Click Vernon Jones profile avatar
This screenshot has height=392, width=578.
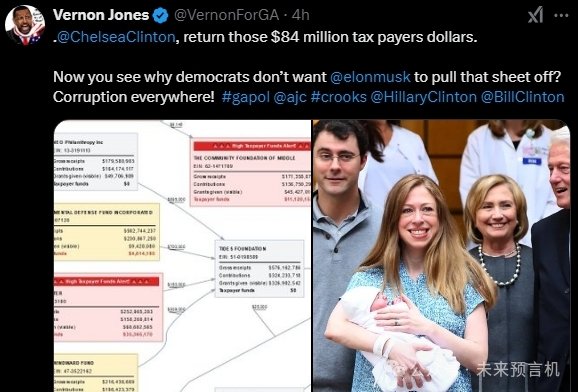tap(25, 25)
